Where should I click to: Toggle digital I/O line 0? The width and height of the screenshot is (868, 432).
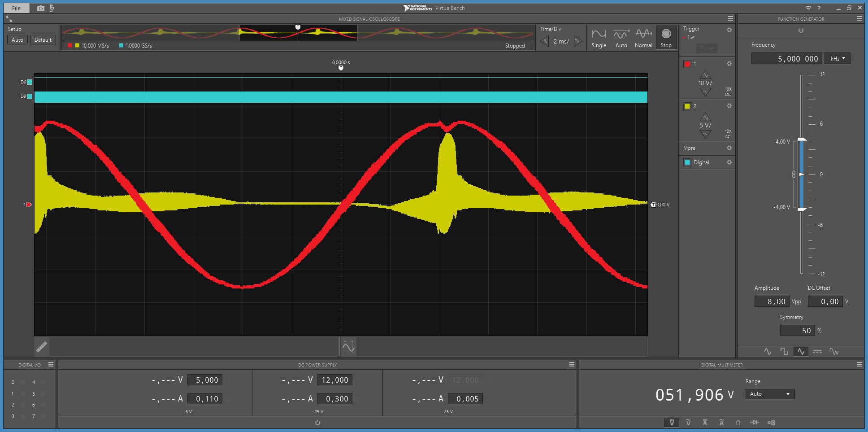[x=23, y=382]
